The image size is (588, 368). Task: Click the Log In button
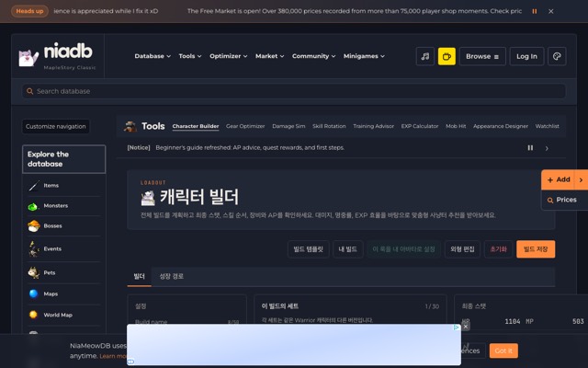pos(526,56)
